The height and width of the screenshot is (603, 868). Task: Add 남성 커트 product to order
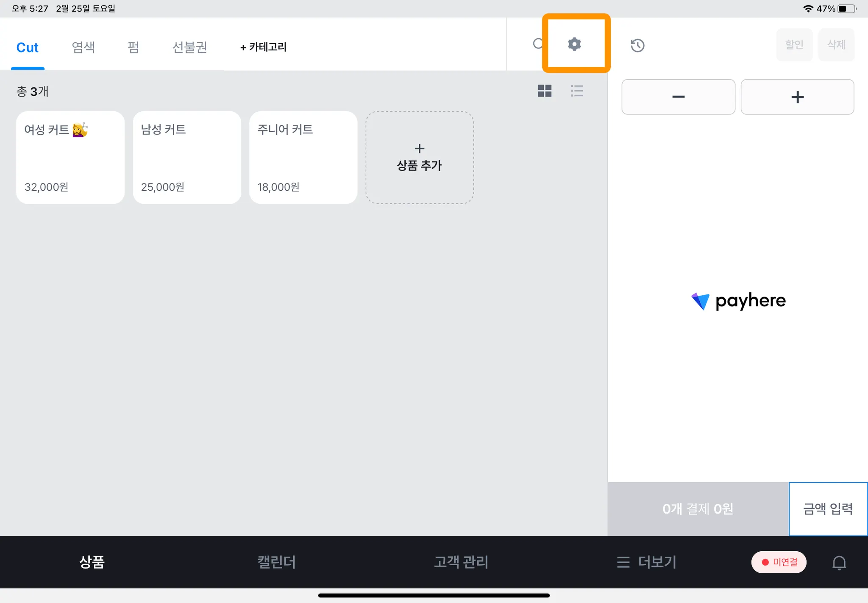pos(187,157)
